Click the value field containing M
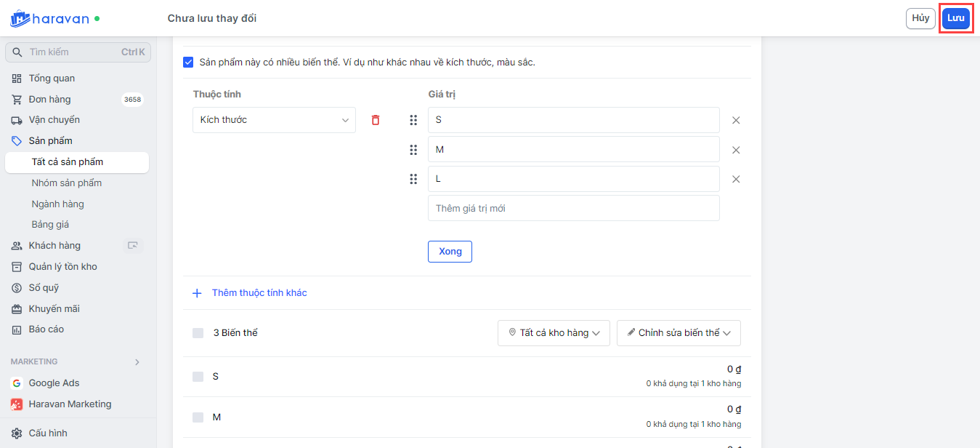 pos(574,150)
